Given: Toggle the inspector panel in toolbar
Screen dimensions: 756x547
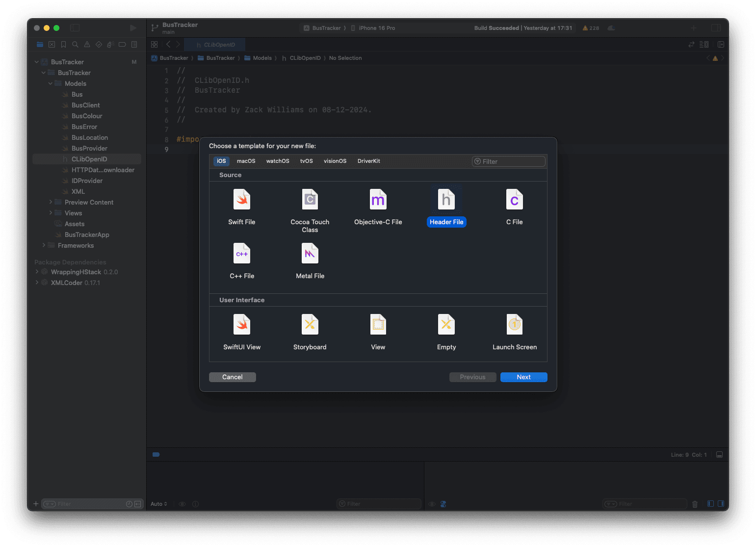Looking at the screenshot, I should coord(716,28).
